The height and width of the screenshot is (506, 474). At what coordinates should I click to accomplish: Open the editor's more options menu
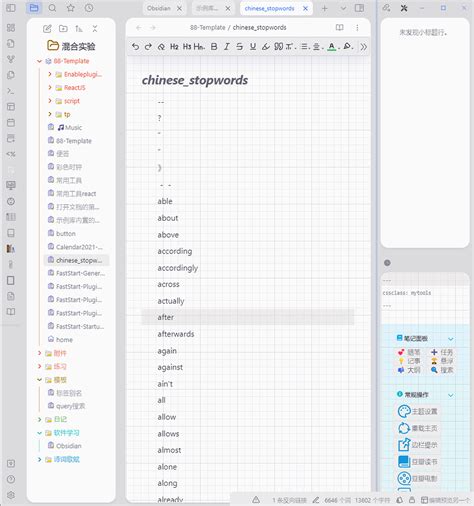357,27
